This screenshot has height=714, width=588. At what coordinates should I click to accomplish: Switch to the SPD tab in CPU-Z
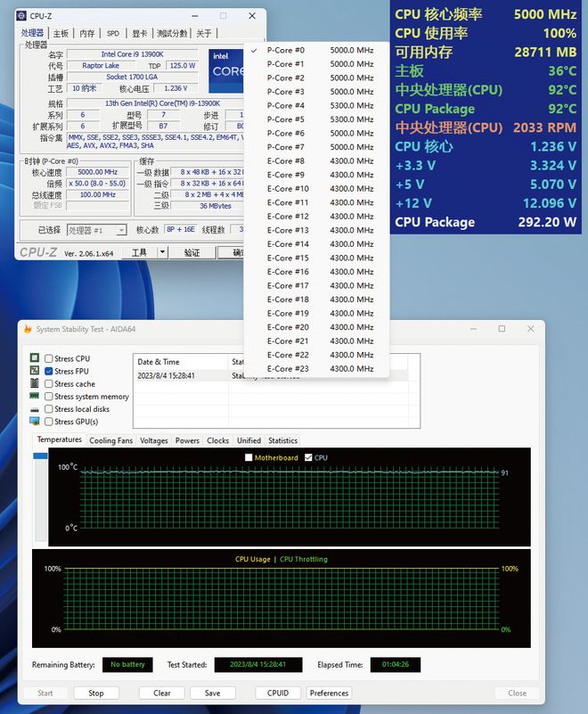point(113,33)
